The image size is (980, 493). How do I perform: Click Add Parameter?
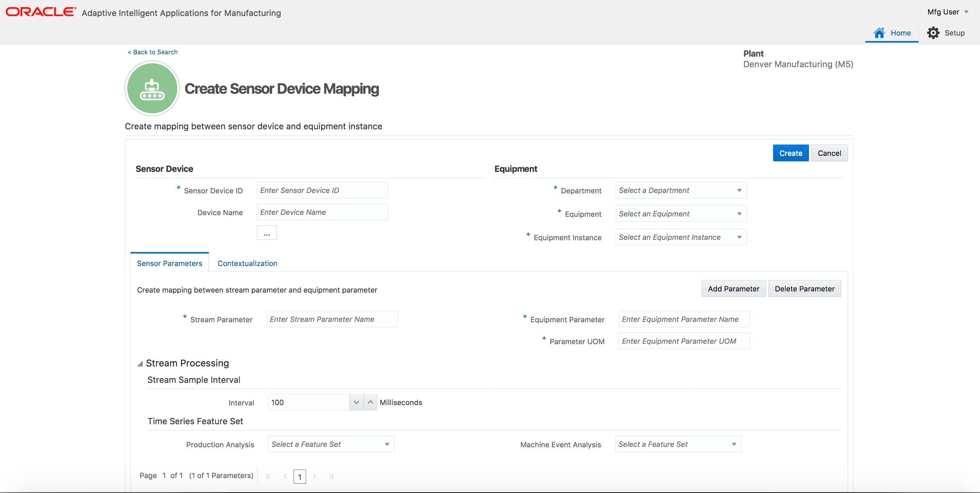(x=733, y=289)
